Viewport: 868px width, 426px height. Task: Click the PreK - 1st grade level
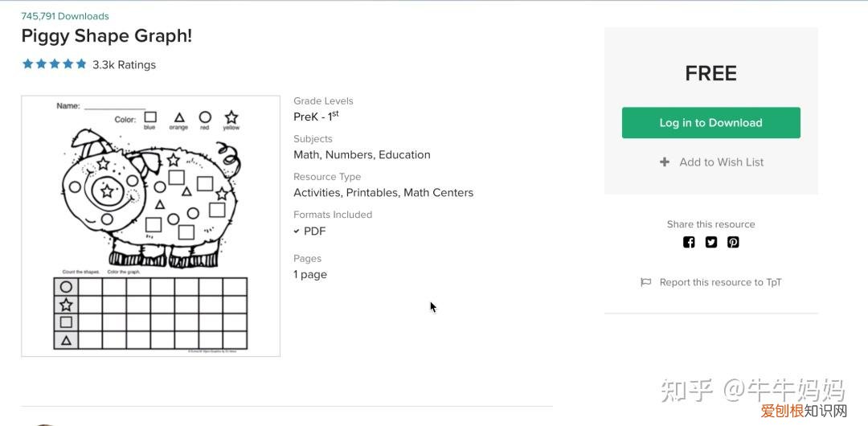(316, 117)
